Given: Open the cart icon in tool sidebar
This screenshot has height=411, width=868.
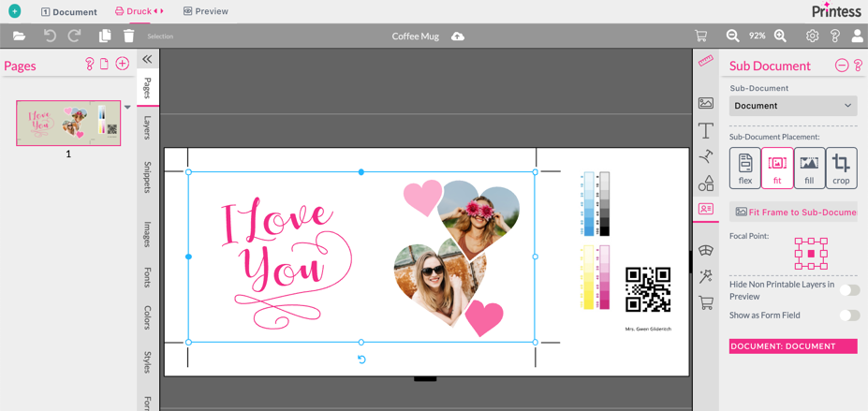Looking at the screenshot, I should tap(706, 302).
